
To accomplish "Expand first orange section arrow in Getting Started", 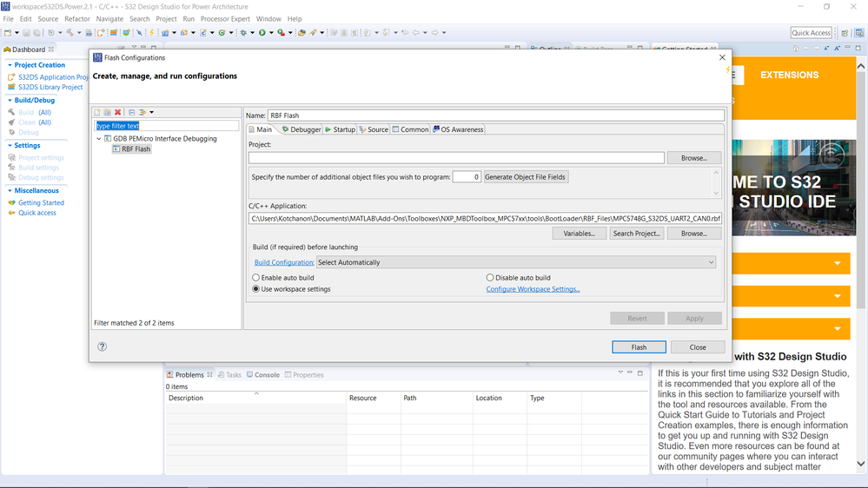I will click(838, 263).
